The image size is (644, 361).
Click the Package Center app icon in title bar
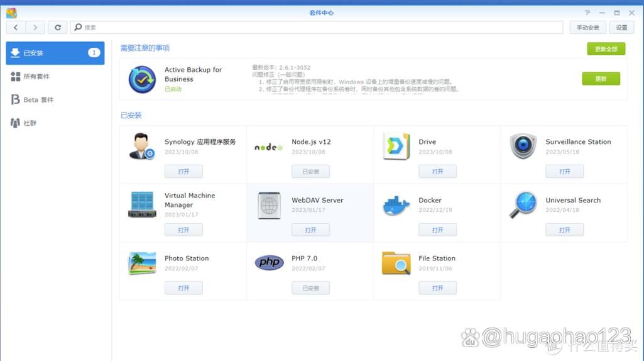pyautogui.click(x=11, y=13)
